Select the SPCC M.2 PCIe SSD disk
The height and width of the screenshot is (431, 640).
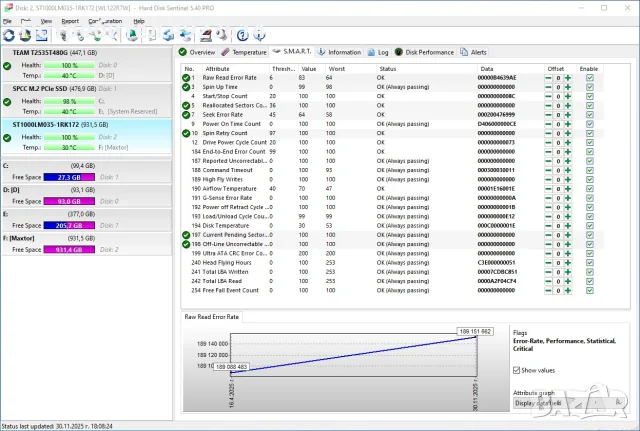pyautogui.click(x=87, y=100)
